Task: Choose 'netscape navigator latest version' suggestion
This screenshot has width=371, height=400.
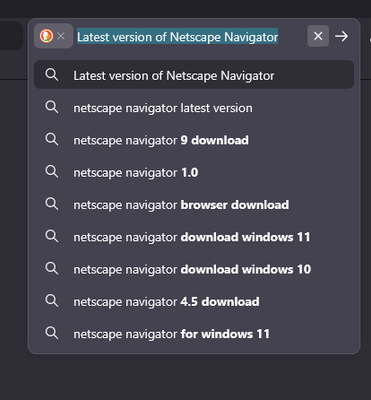Action: coord(194,108)
